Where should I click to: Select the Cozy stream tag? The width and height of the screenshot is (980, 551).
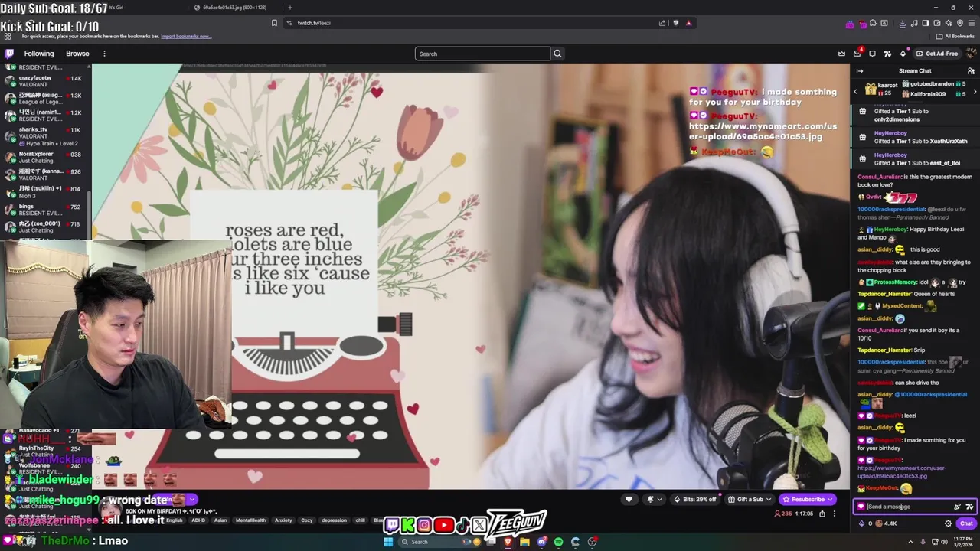pos(307,520)
